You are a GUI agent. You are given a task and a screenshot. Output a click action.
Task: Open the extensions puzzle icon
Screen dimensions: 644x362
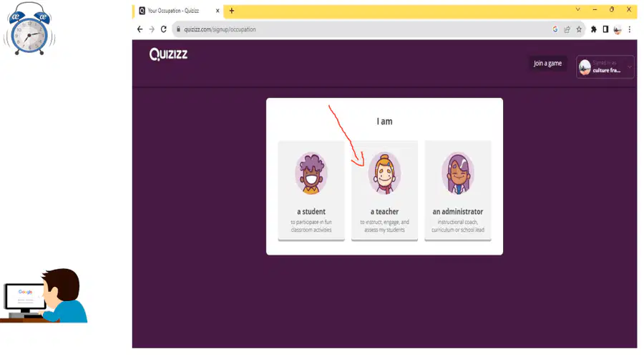(593, 29)
